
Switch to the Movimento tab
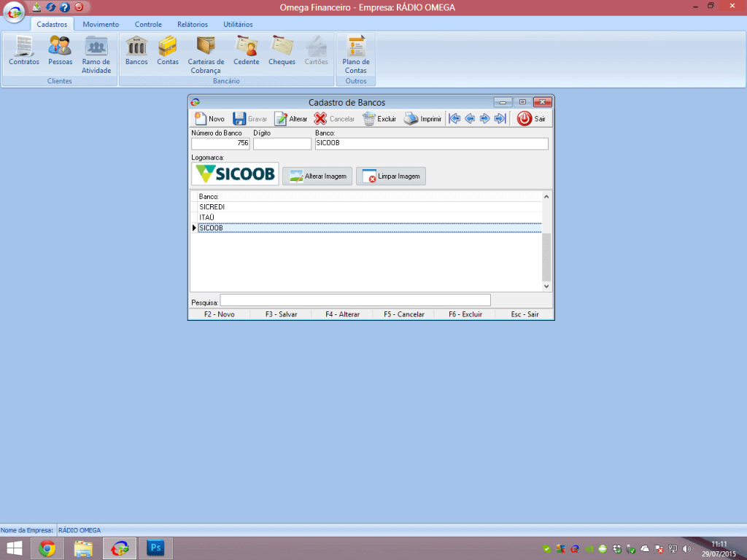pos(101,24)
